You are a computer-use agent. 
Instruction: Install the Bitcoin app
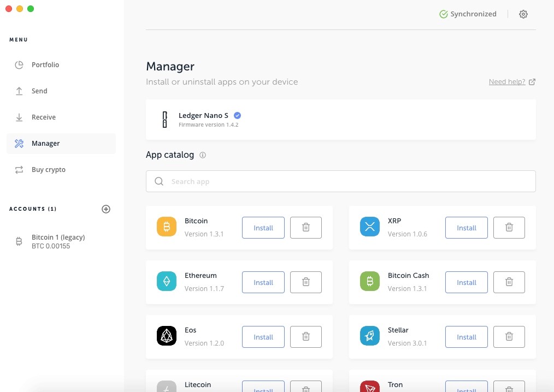point(263,228)
